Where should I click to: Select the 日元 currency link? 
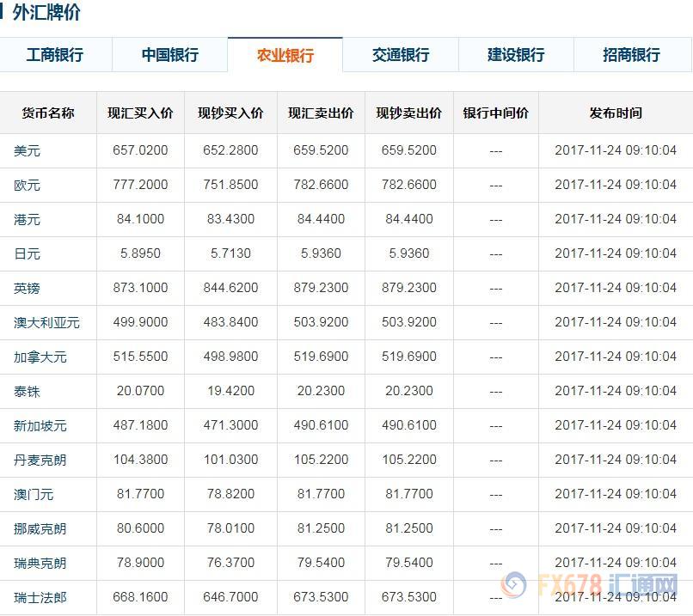(x=27, y=254)
